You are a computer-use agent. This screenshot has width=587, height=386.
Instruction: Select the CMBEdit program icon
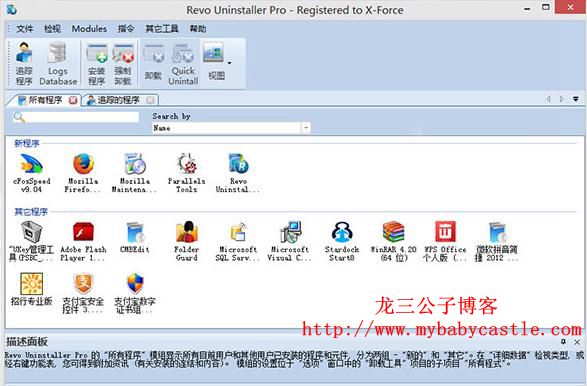tap(135, 238)
